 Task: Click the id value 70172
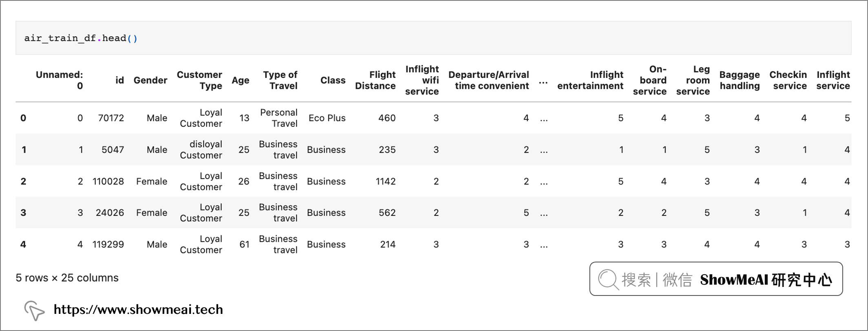coord(111,118)
